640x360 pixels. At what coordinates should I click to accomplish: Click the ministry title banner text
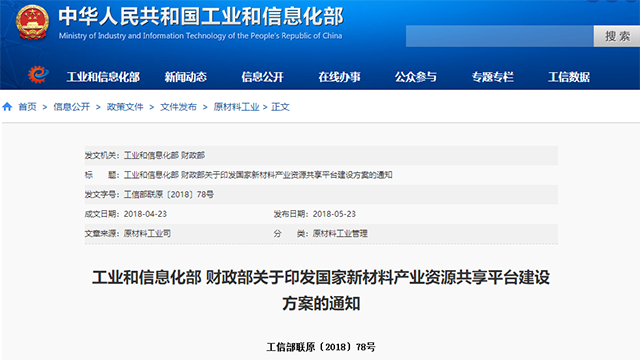pyautogui.click(x=201, y=17)
